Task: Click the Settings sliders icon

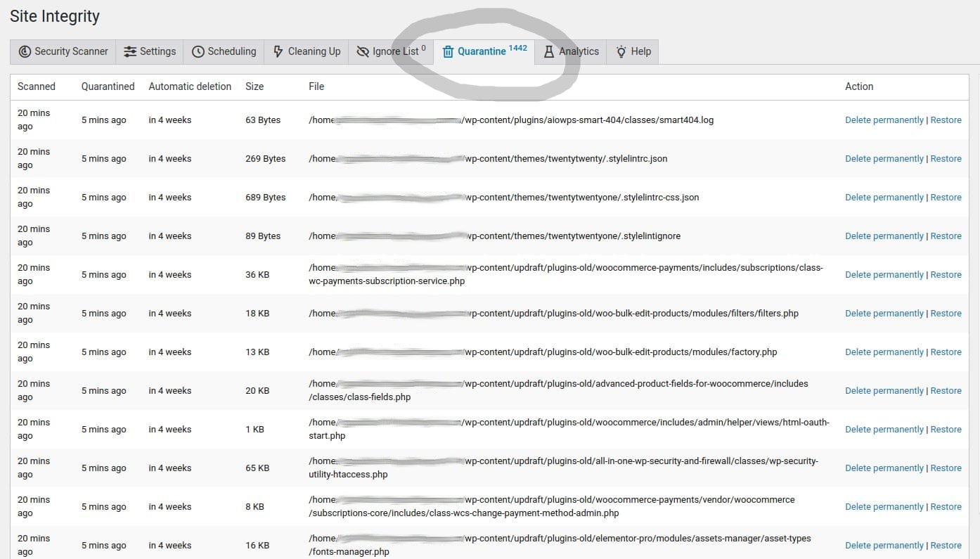Action: (x=130, y=51)
